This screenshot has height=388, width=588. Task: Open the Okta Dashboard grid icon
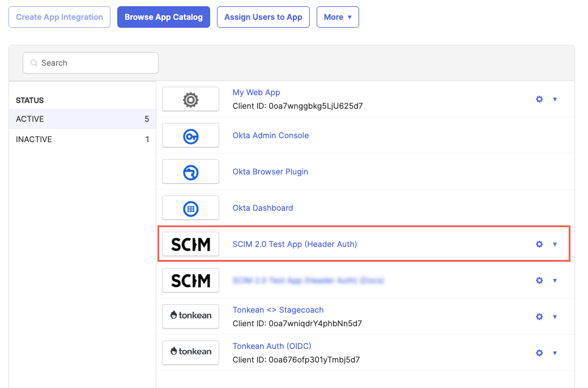coord(190,207)
